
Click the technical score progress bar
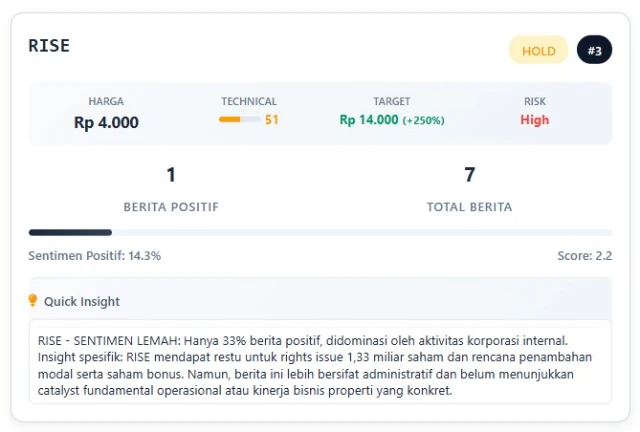(240, 120)
